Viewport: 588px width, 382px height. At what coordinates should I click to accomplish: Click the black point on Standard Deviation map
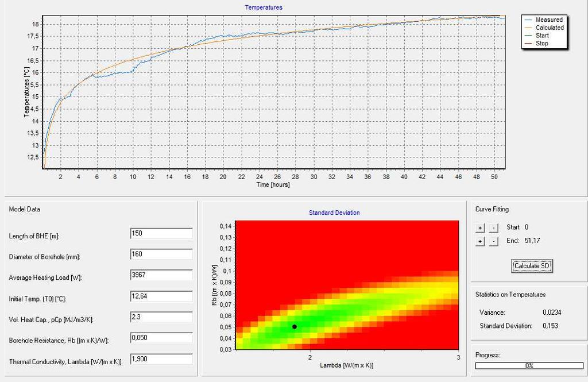[295, 327]
